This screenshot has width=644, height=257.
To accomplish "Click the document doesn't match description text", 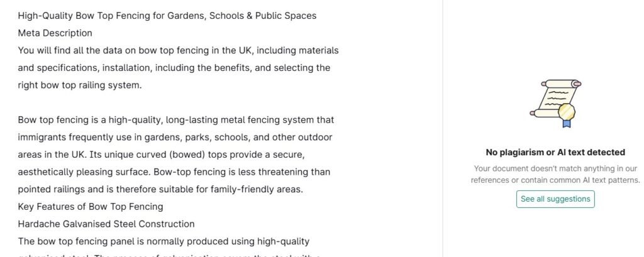I will click(555, 174).
